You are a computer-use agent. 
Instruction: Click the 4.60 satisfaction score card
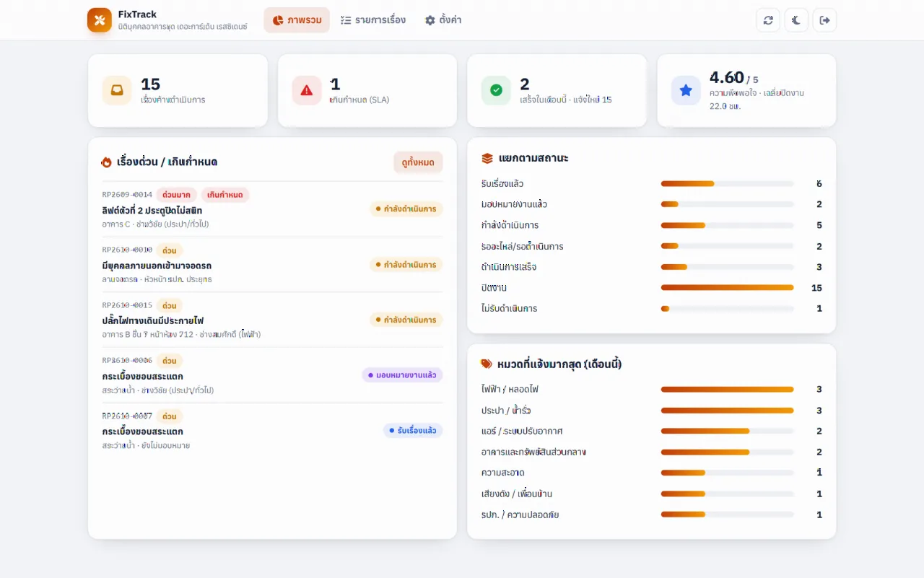pos(746,90)
